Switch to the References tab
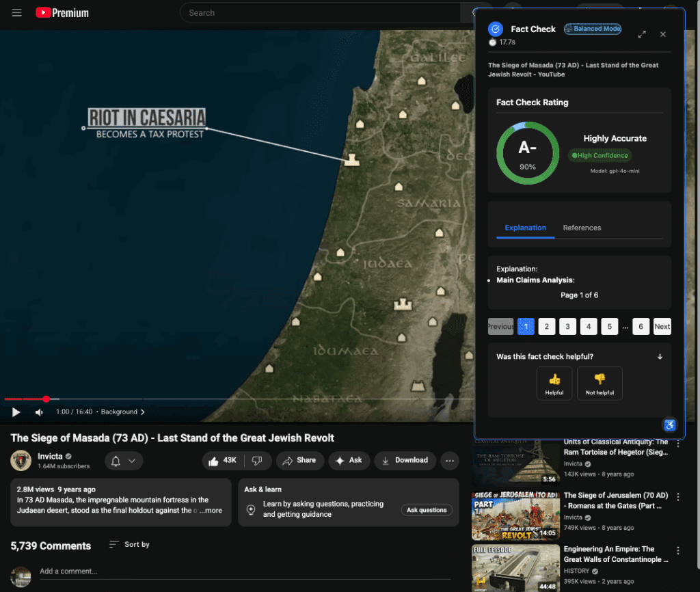Image resolution: width=700 pixels, height=592 pixels. [x=582, y=228]
